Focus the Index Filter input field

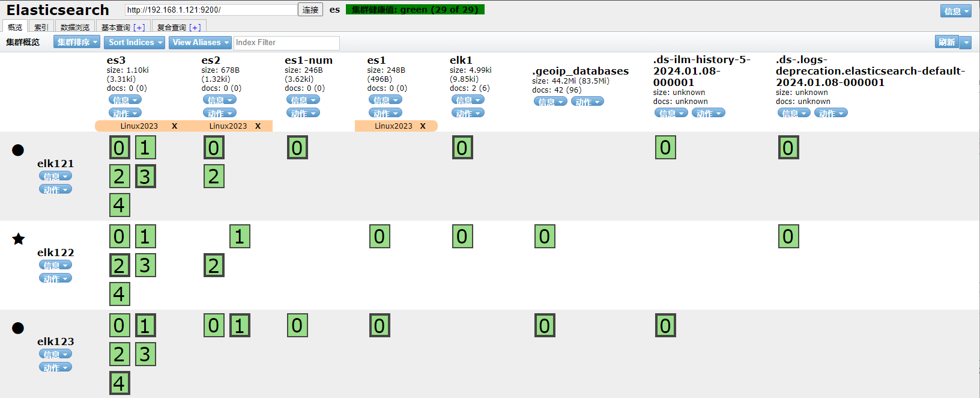(286, 43)
